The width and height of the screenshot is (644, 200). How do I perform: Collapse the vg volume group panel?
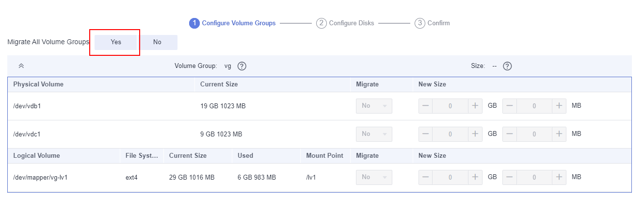(21, 66)
